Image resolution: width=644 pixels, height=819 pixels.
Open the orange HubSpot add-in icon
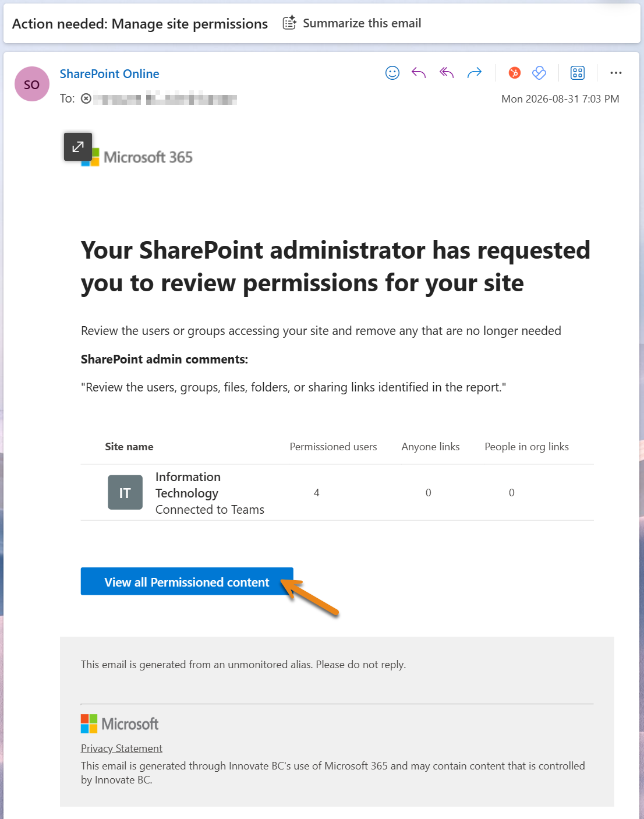tap(514, 73)
